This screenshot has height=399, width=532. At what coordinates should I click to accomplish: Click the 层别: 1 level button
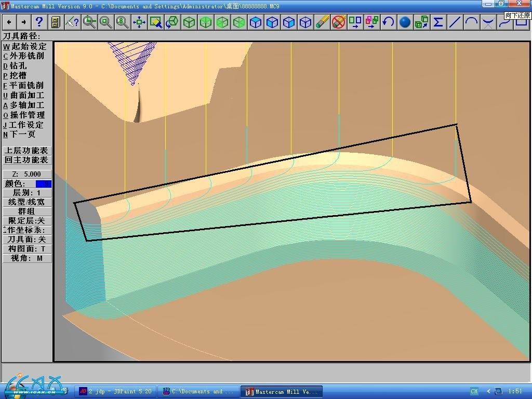click(x=27, y=193)
